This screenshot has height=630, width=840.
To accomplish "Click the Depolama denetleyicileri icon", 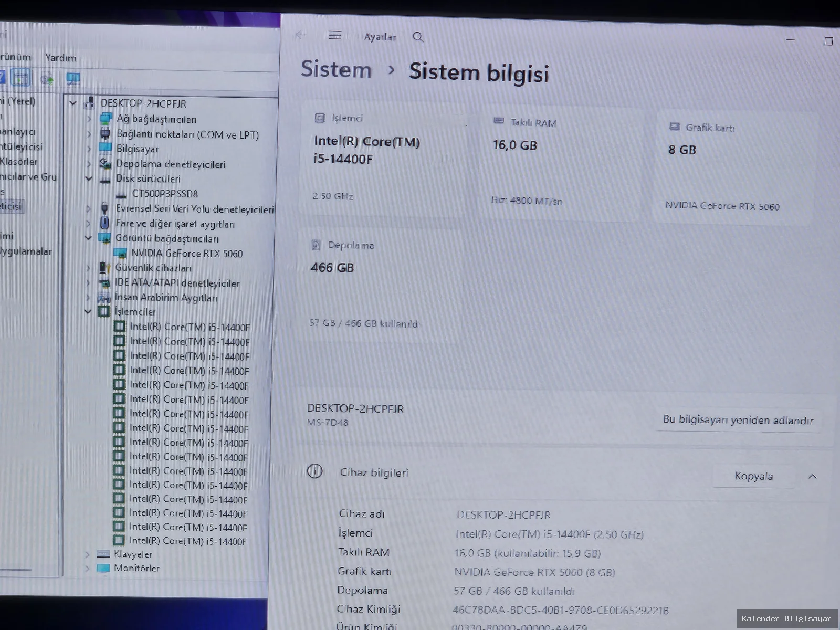I will [x=106, y=163].
